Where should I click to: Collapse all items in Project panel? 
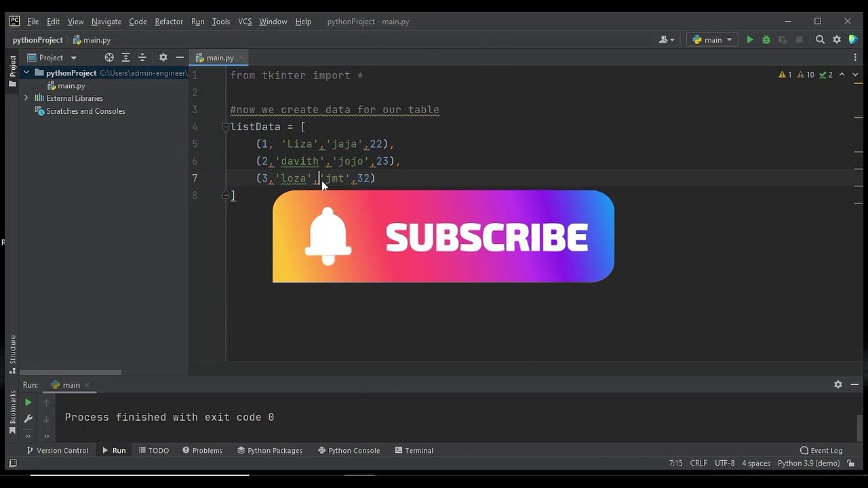tap(142, 58)
